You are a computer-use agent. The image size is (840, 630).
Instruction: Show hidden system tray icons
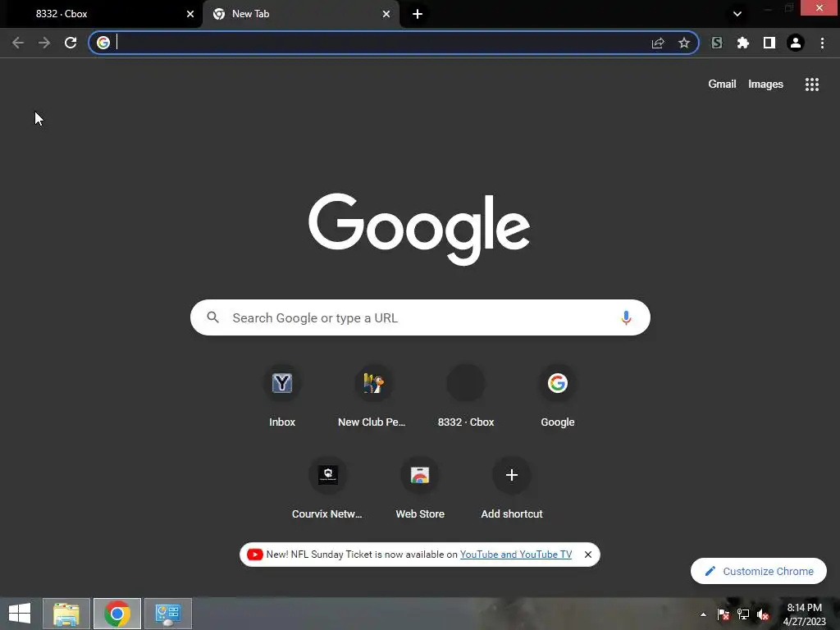pyautogui.click(x=703, y=614)
